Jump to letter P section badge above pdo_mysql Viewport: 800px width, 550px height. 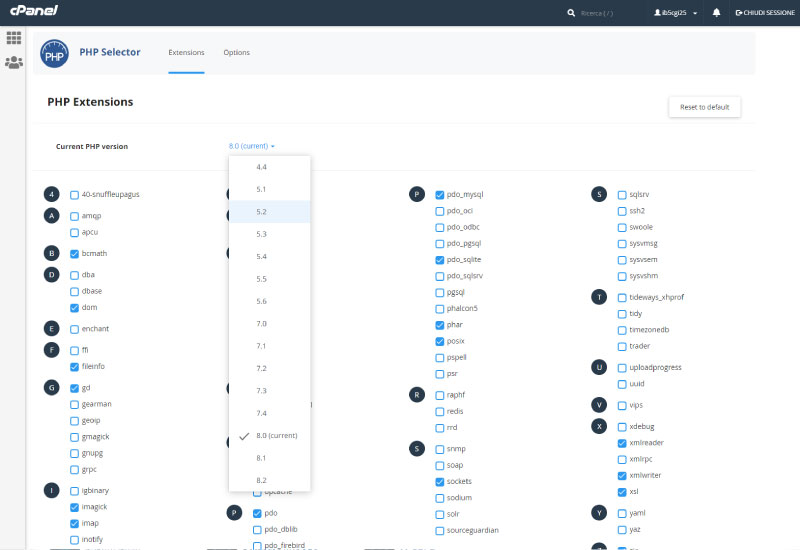coord(417,194)
